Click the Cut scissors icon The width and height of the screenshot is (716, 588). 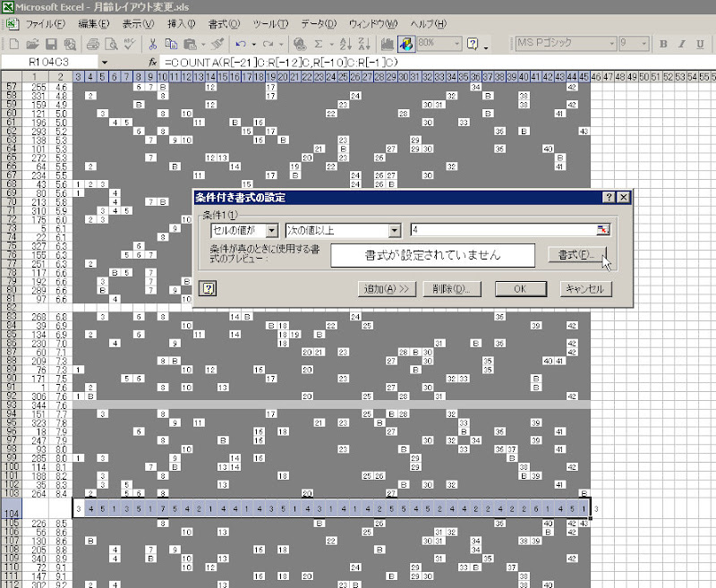[x=152, y=44]
